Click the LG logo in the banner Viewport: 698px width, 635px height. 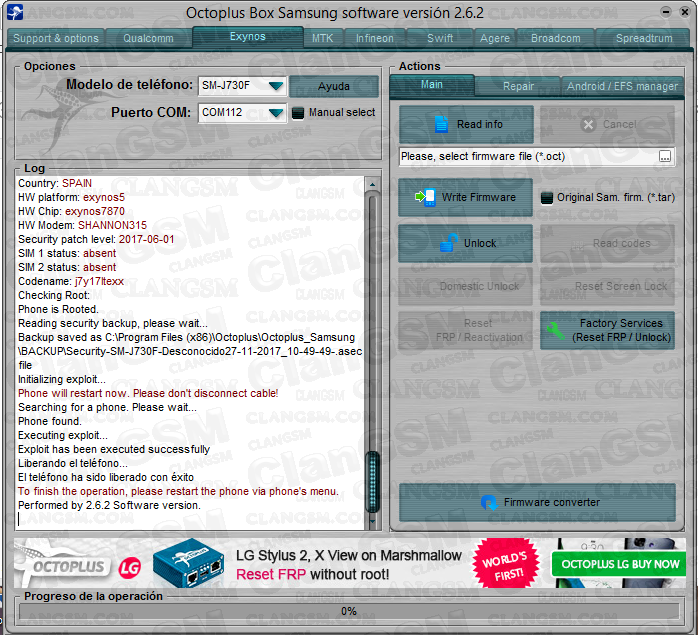tap(130, 567)
